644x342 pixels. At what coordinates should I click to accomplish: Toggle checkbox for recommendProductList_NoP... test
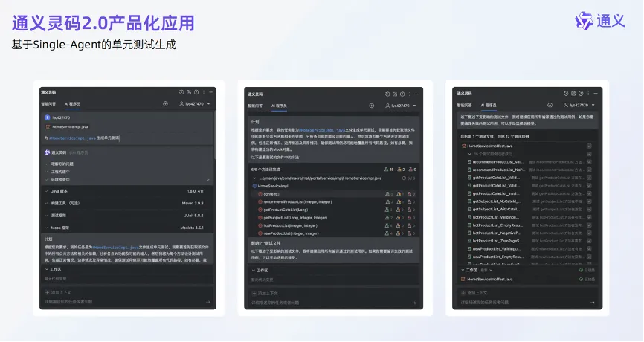[589, 170]
